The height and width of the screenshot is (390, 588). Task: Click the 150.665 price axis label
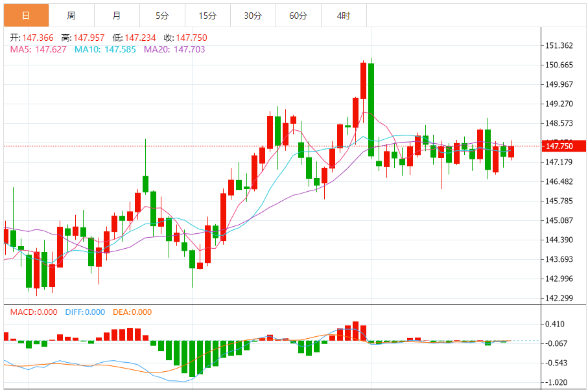click(559, 65)
